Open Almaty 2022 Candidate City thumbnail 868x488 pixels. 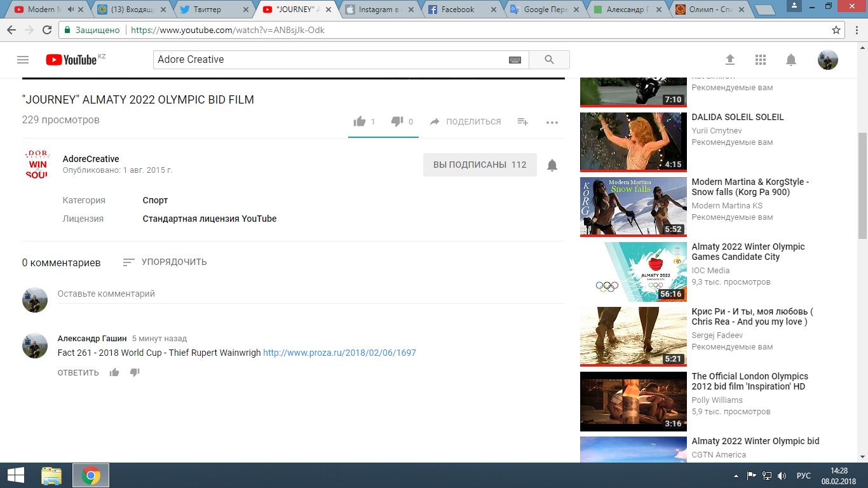click(x=634, y=272)
